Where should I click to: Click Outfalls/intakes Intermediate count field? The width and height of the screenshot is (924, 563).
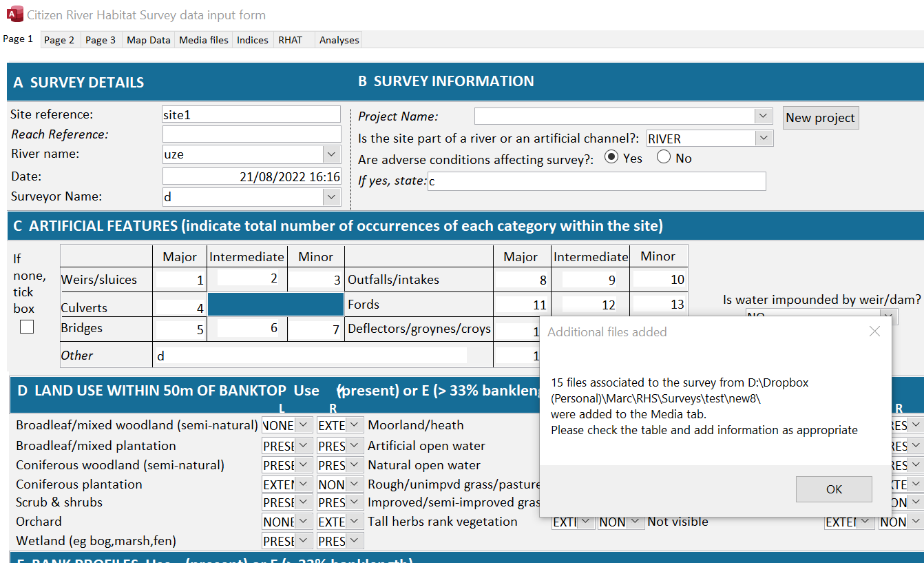coord(589,280)
